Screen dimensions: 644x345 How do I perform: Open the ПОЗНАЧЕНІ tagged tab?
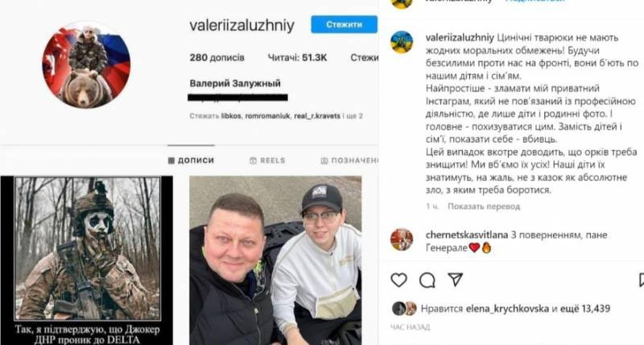pyautogui.click(x=349, y=160)
